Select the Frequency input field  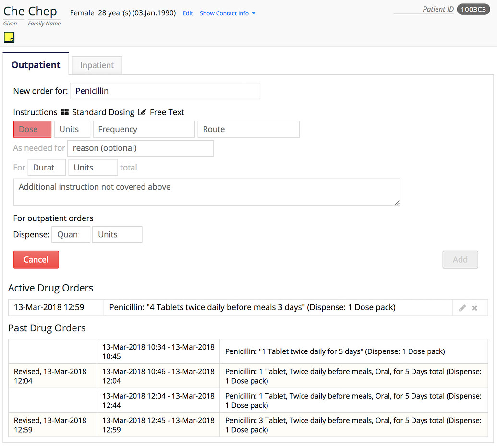coord(144,129)
